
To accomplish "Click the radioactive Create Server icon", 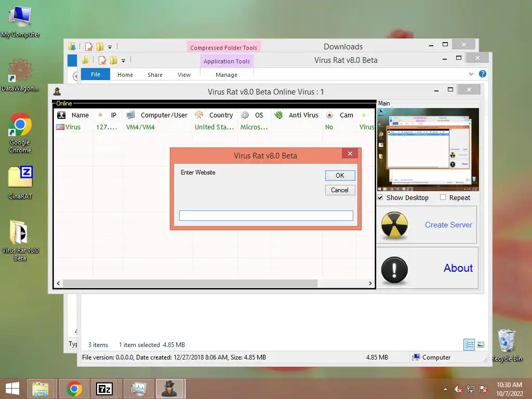I will 394,225.
